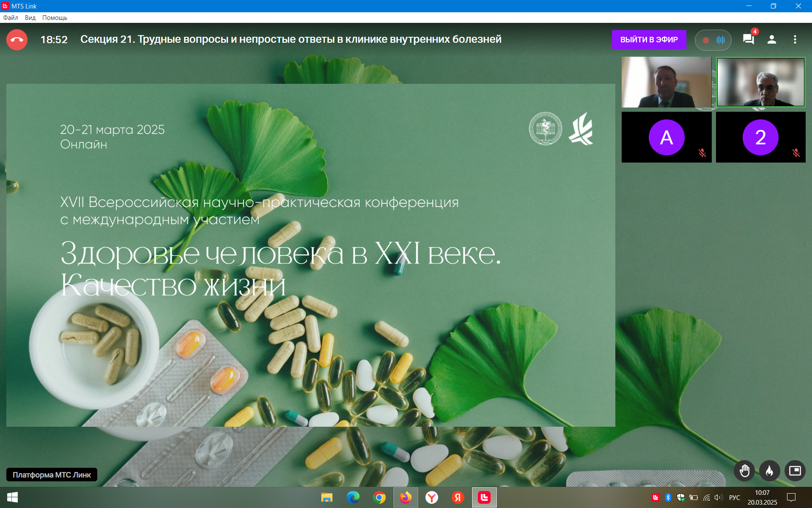The height and width of the screenshot is (508, 812).
Task: Open Windows notification center icon
Action: (x=791, y=497)
